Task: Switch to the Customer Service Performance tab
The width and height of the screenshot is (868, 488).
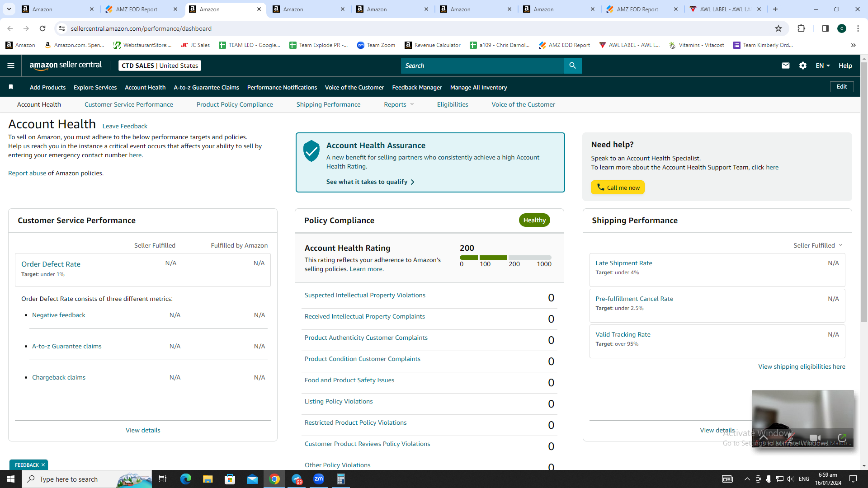Action: pos(128,104)
